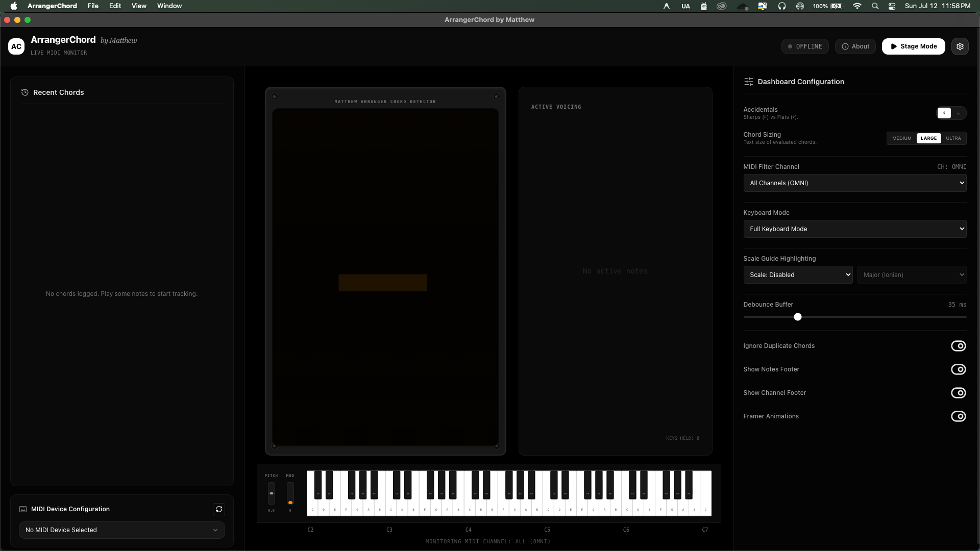Click the 'CH: OMNI' label
The height and width of the screenshot is (551, 980).
tap(951, 167)
